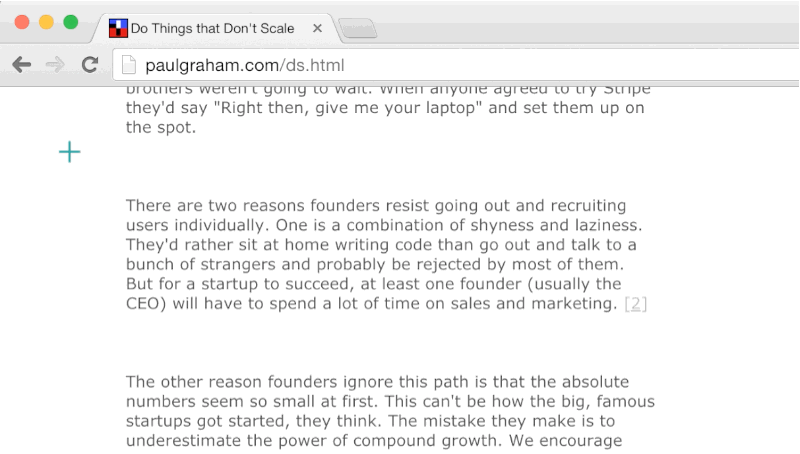The width and height of the screenshot is (800, 454).
Task: Click the paragraph starting There are two reasons
Action: [386, 254]
